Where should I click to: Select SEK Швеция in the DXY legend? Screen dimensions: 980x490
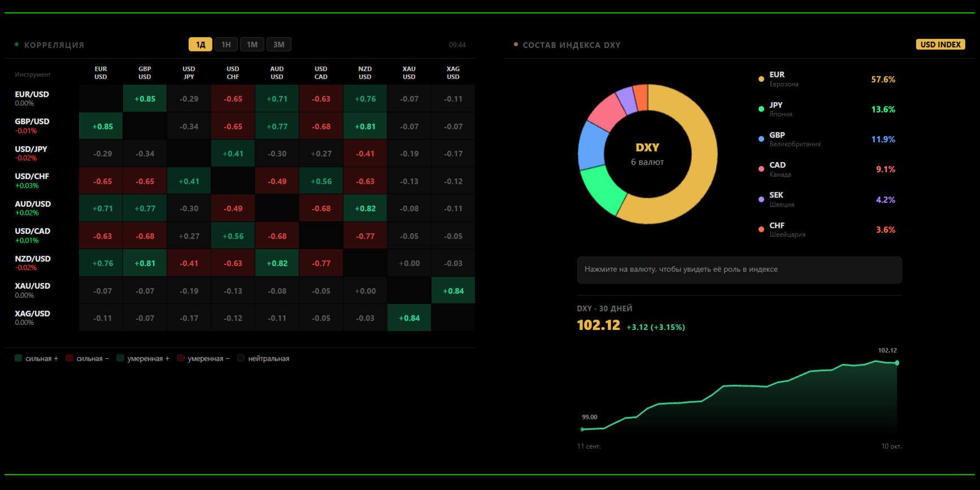tap(827, 200)
